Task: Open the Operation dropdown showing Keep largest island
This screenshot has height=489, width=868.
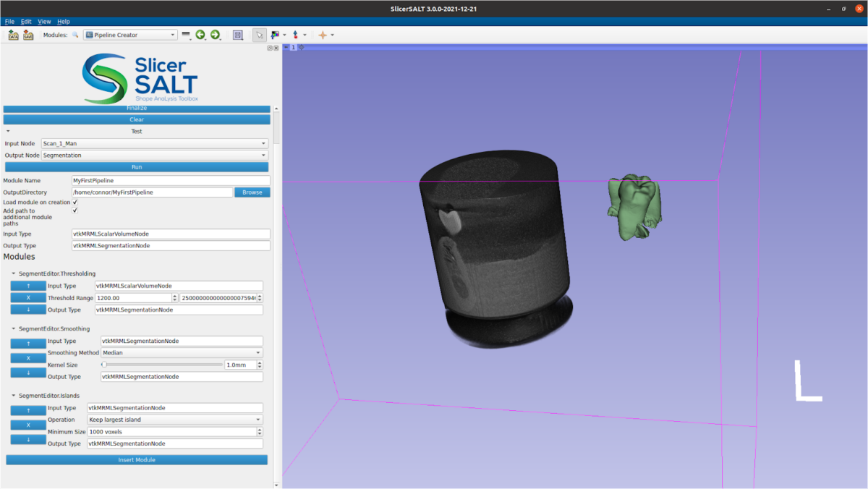Action: click(x=174, y=420)
